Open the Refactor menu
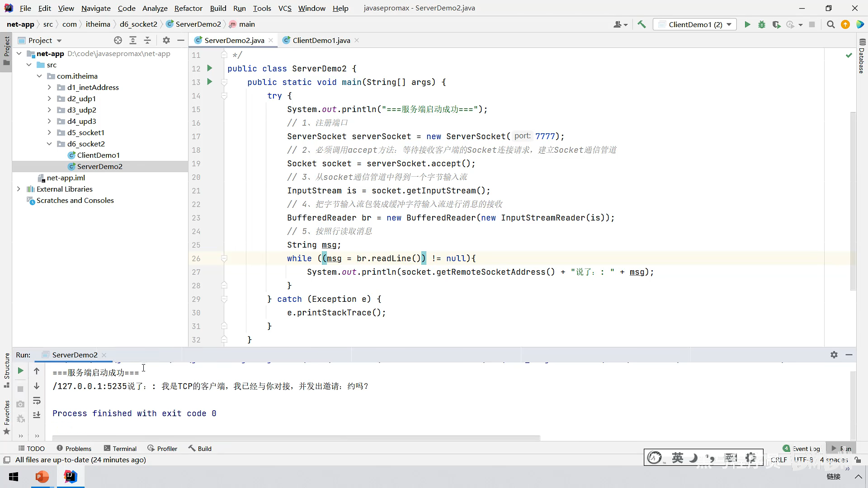Viewport: 868px width, 488px height. pyautogui.click(x=188, y=8)
